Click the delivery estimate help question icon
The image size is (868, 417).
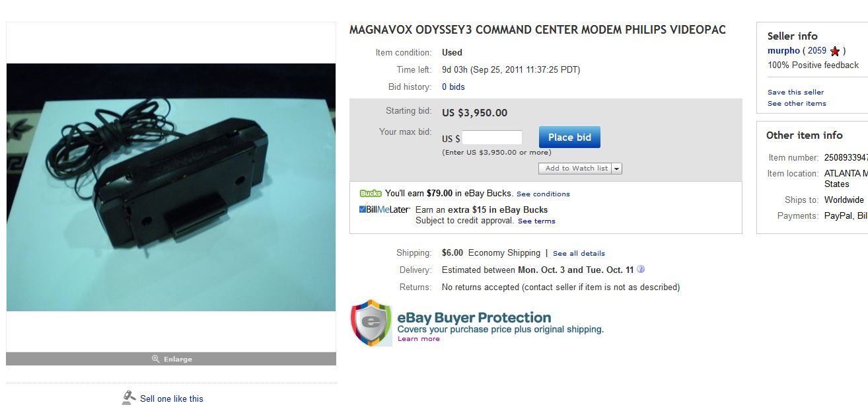pos(641,270)
